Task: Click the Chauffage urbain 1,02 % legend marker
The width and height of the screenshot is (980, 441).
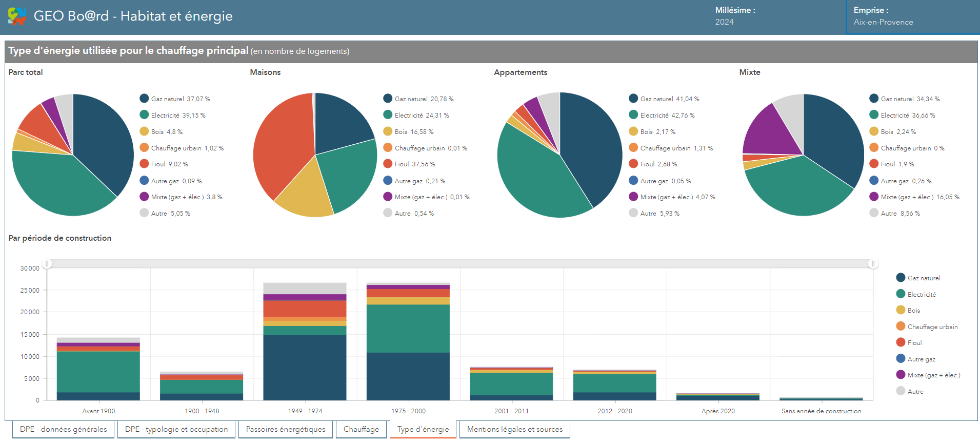Action: pyautogui.click(x=144, y=148)
